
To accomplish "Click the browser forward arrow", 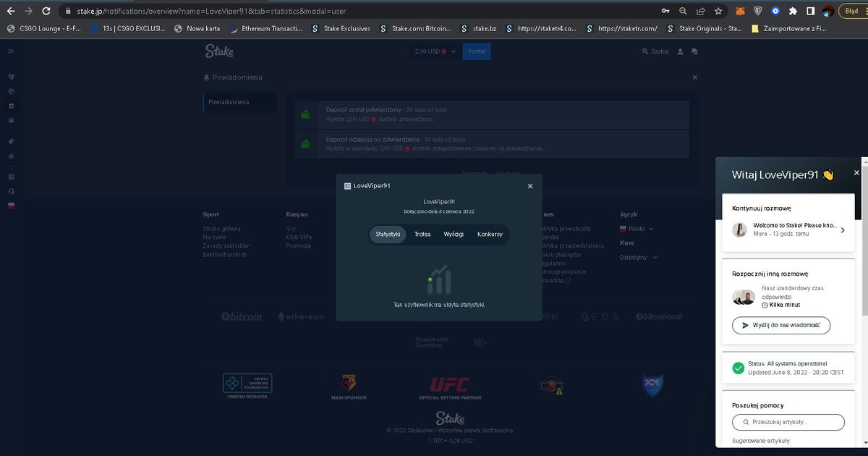I will 28,12.
